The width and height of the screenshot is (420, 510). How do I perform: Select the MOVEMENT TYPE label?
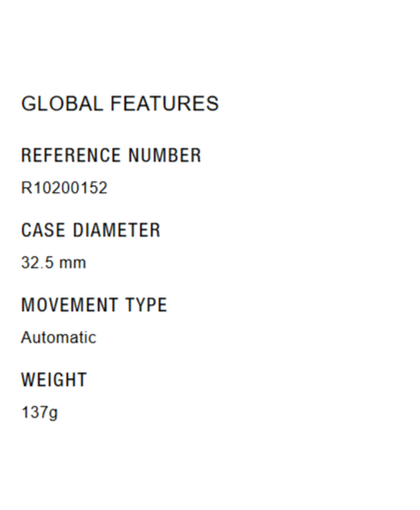pos(94,305)
